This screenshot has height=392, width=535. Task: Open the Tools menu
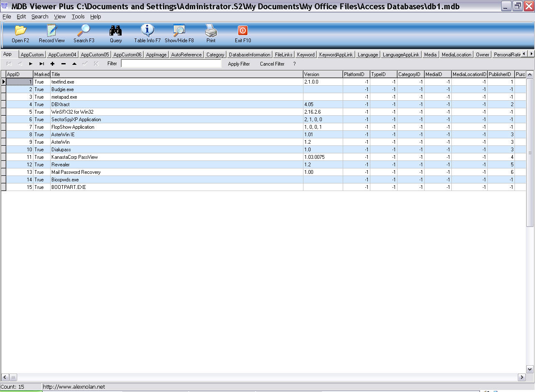click(78, 16)
